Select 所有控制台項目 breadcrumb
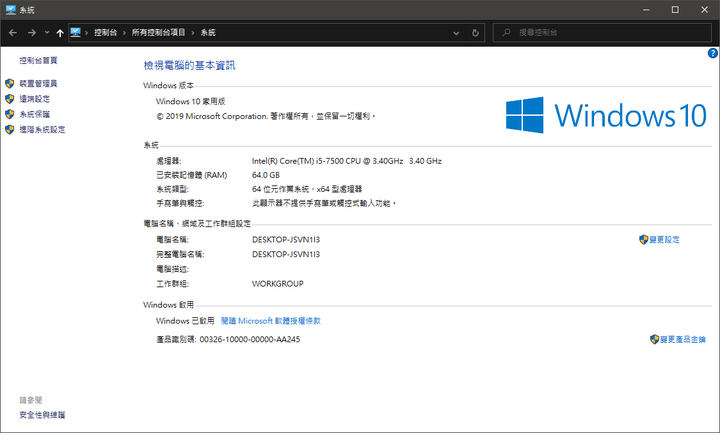The image size is (720, 433). [x=158, y=33]
